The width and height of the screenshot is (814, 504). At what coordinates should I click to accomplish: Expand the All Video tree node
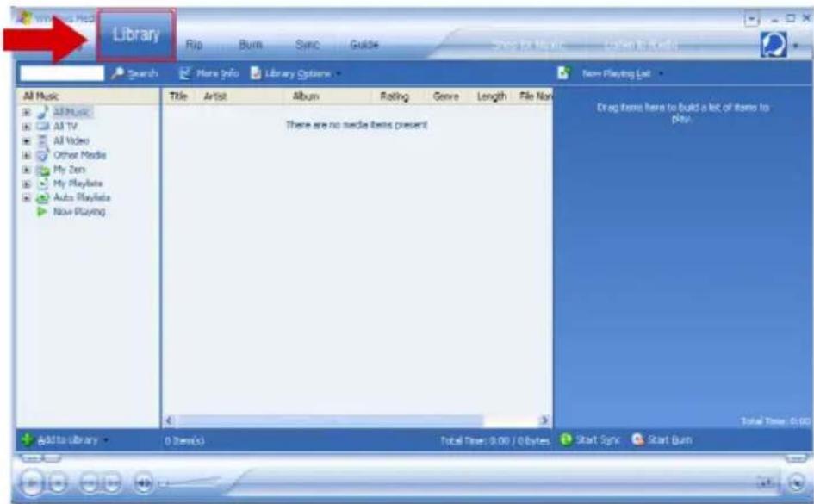[x=27, y=141]
